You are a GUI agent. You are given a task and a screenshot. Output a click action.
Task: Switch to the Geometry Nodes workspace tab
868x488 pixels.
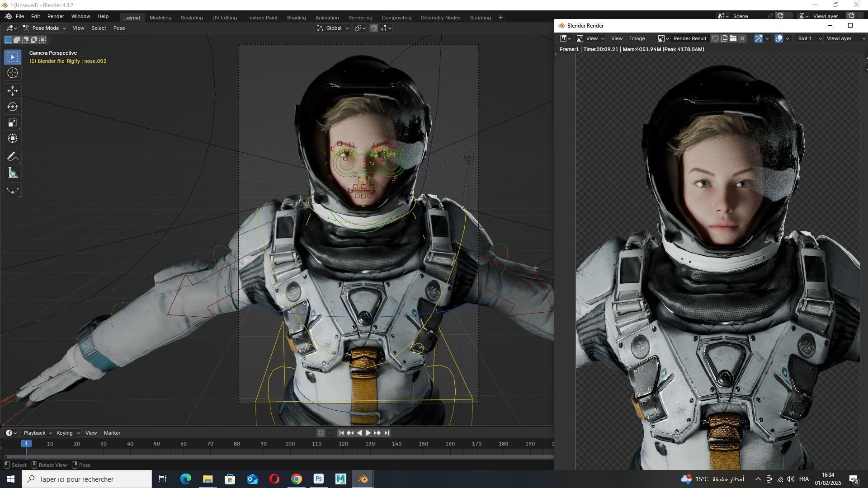click(x=440, y=18)
